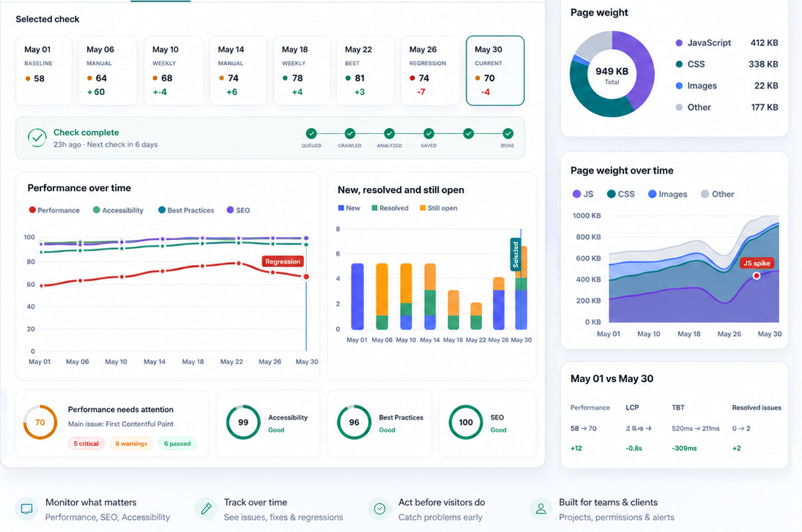Click the May 26 stacked issues bar
Image resolution: width=802 pixels, height=532 pixels.
(x=499, y=304)
